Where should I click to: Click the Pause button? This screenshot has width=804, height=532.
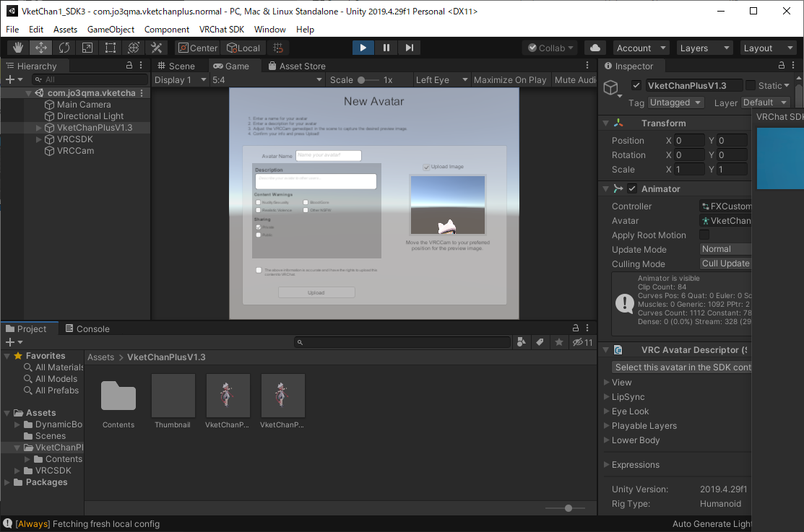386,48
